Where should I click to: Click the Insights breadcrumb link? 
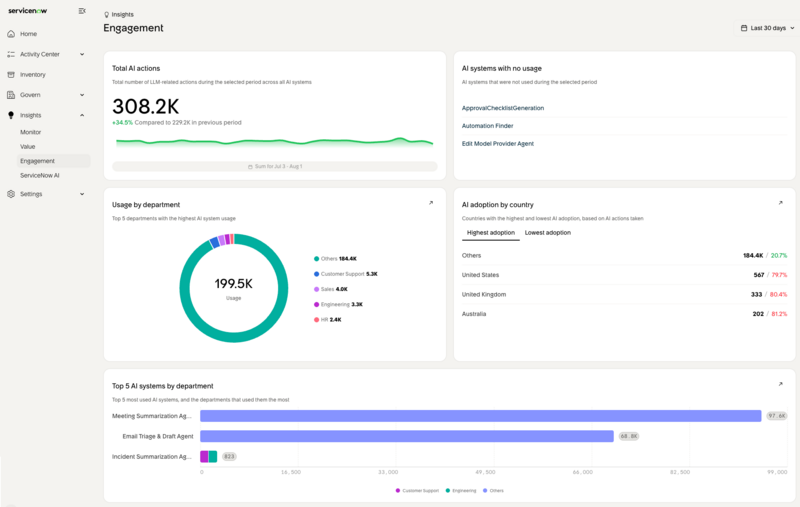coord(122,15)
